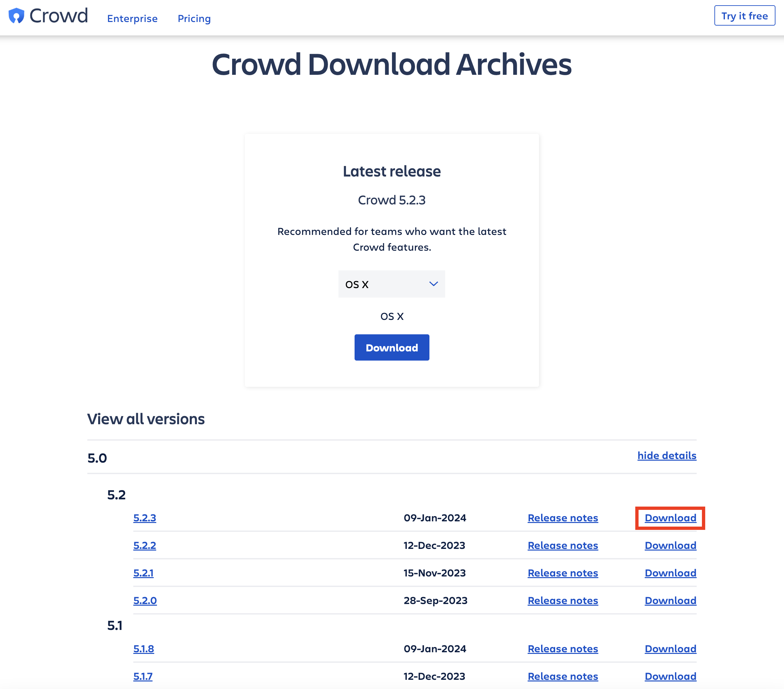Viewport: 784px width, 689px height.
Task: Open version 5.2.1 link
Action: tap(143, 573)
